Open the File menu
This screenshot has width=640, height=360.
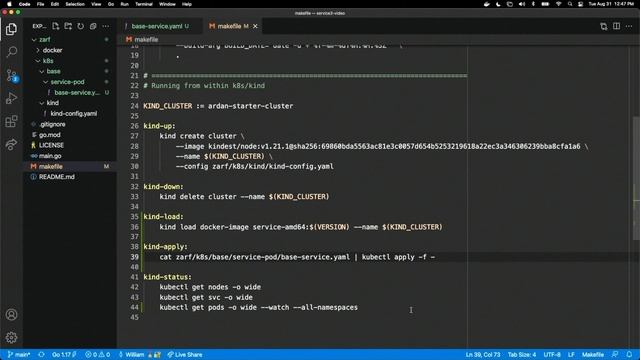pyautogui.click(x=40, y=4)
